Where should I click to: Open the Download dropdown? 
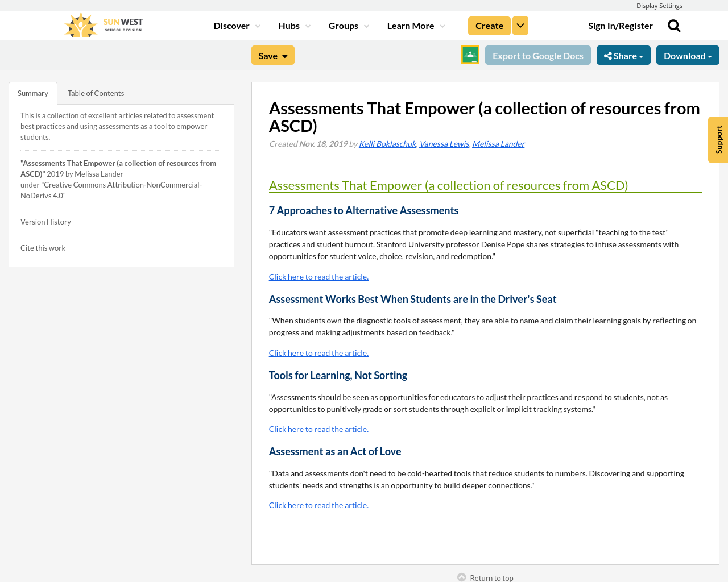688,55
